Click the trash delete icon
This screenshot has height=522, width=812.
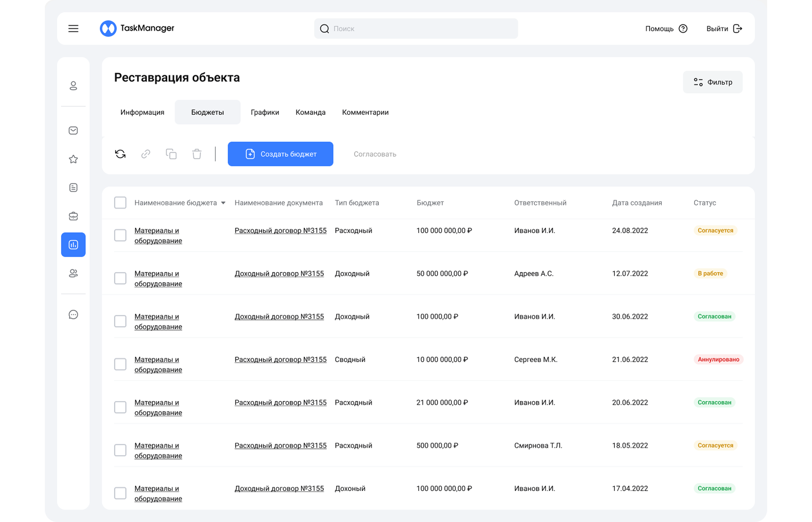(197, 154)
